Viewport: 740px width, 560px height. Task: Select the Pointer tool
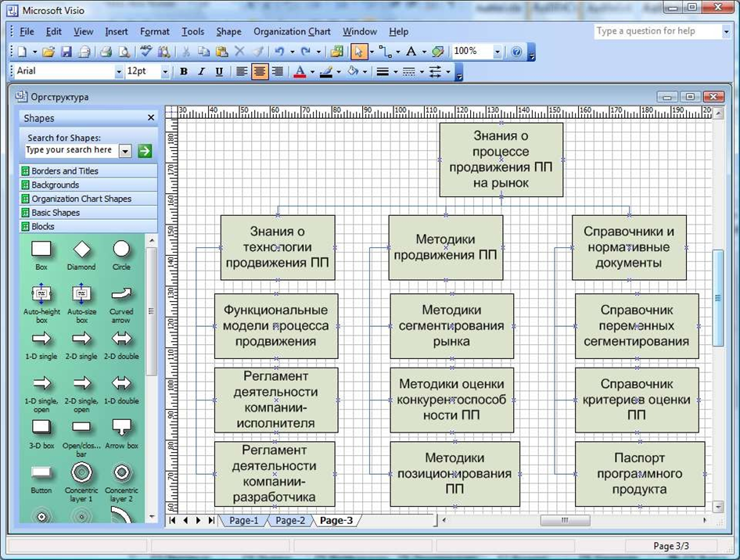359,52
